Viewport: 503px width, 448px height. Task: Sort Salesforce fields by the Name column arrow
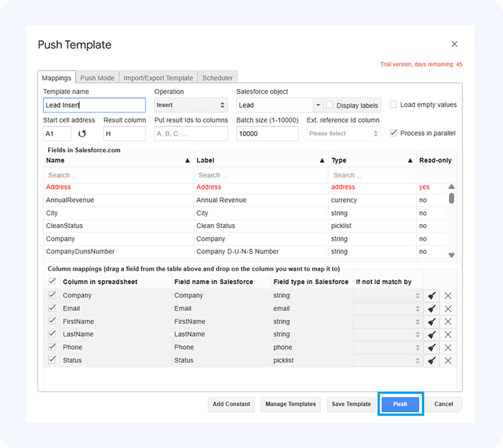(187, 161)
